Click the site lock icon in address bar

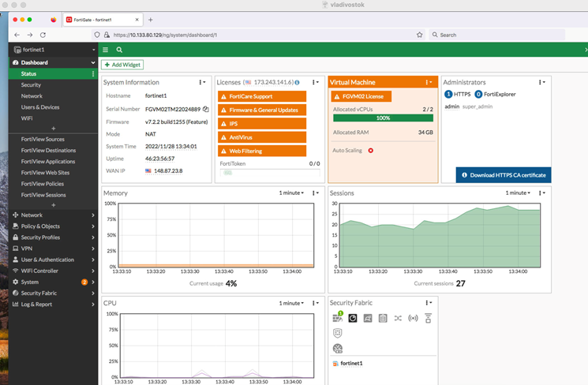(x=107, y=35)
